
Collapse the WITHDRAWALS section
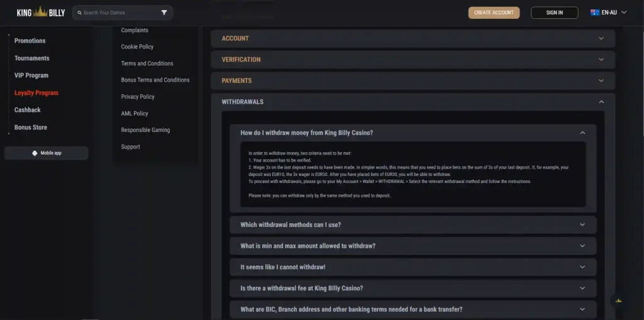(413, 102)
